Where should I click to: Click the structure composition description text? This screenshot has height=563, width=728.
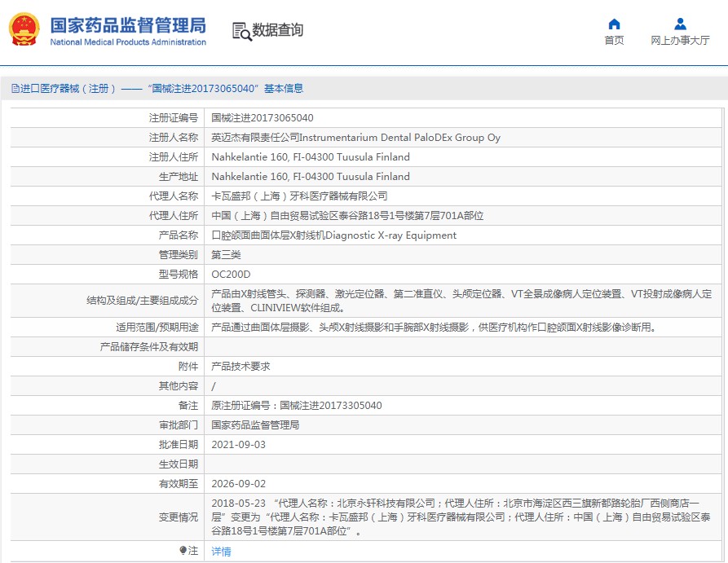(x=461, y=301)
